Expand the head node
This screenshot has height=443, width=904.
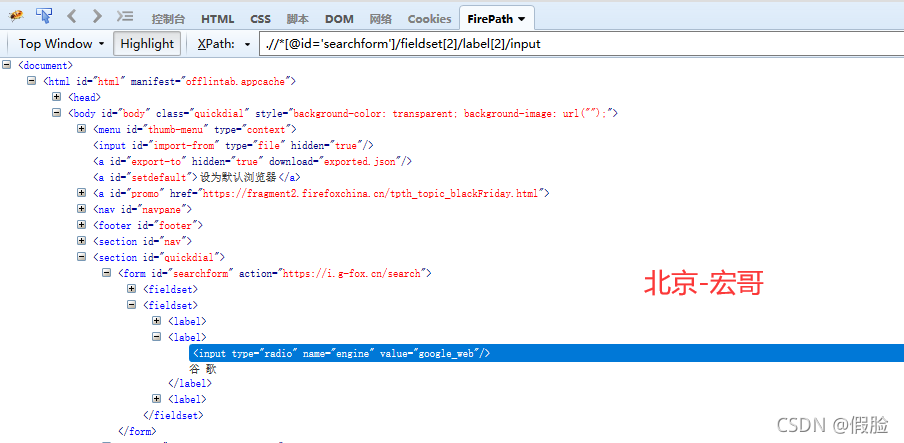click(56, 97)
